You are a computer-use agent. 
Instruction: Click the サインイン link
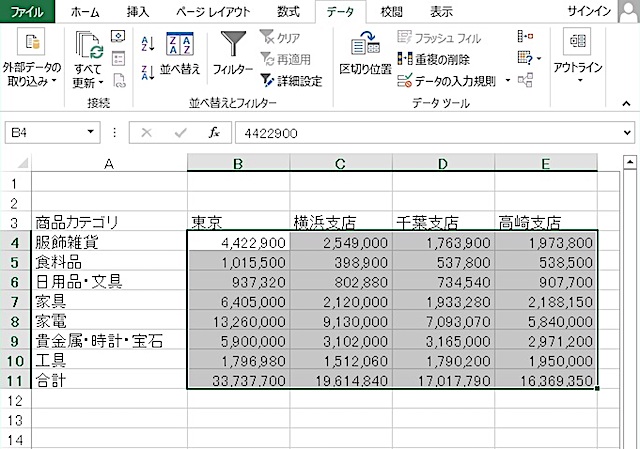click(x=589, y=11)
